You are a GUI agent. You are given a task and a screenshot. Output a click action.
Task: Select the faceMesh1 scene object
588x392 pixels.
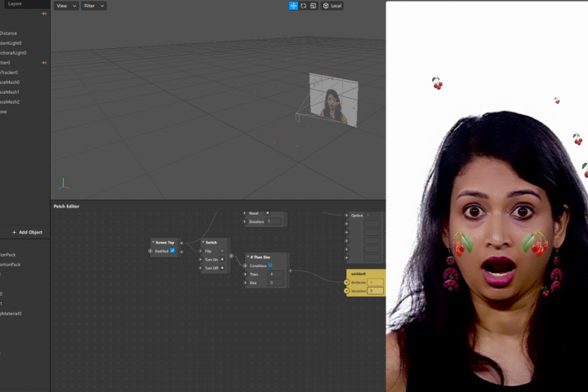10,92
